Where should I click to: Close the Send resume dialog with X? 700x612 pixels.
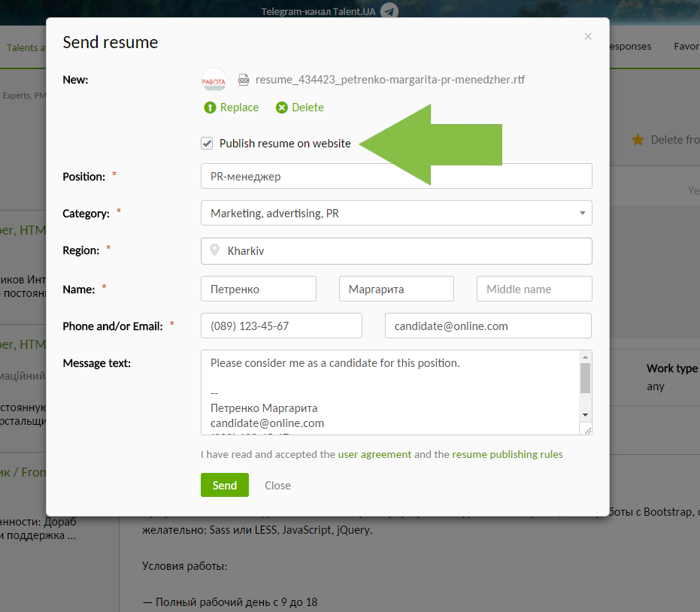[588, 37]
